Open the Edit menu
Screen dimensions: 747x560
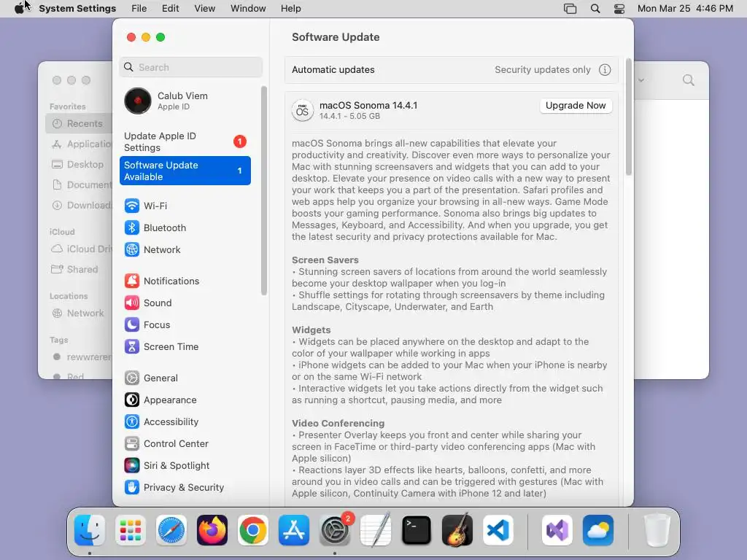click(171, 9)
